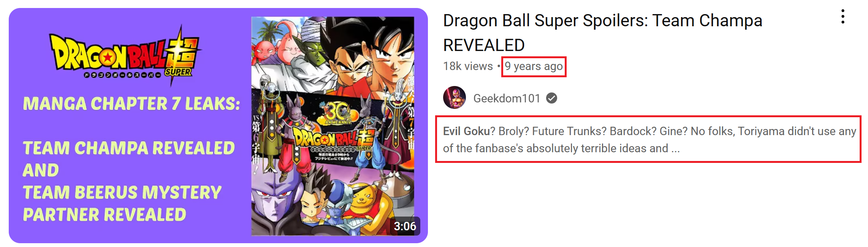The image size is (868, 247).
Task: Click the verified checkmark badge beside Geekdom101
Action: pos(552,99)
